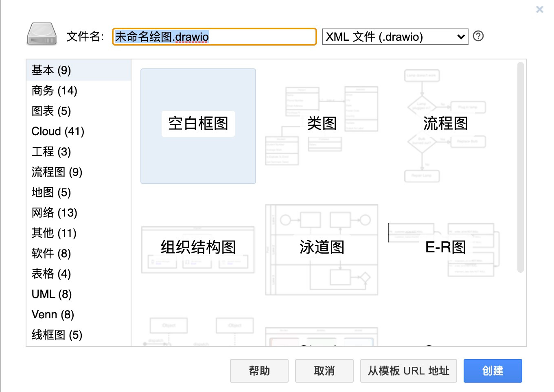Close the dialog with the X icon
The image size is (554, 392).
click(540, 9)
